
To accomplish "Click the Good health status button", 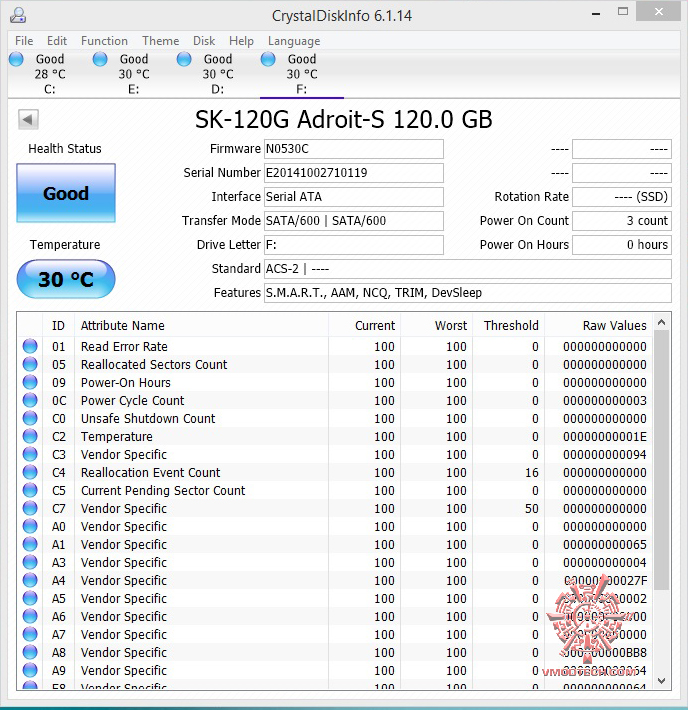I will click(66, 193).
